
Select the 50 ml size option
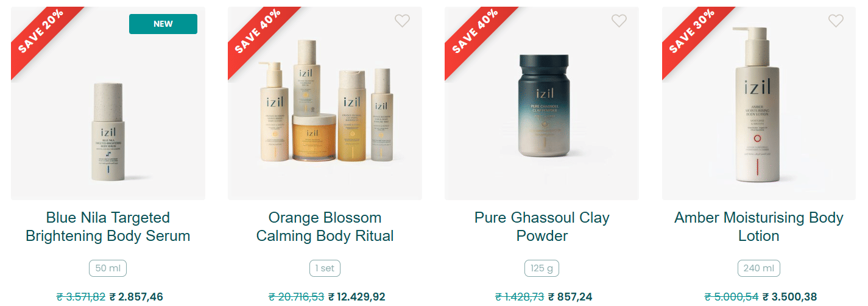tap(108, 268)
